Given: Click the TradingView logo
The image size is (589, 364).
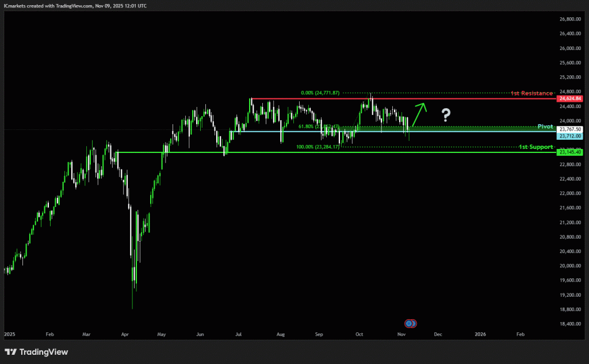Looking at the screenshot, I should point(36,352).
